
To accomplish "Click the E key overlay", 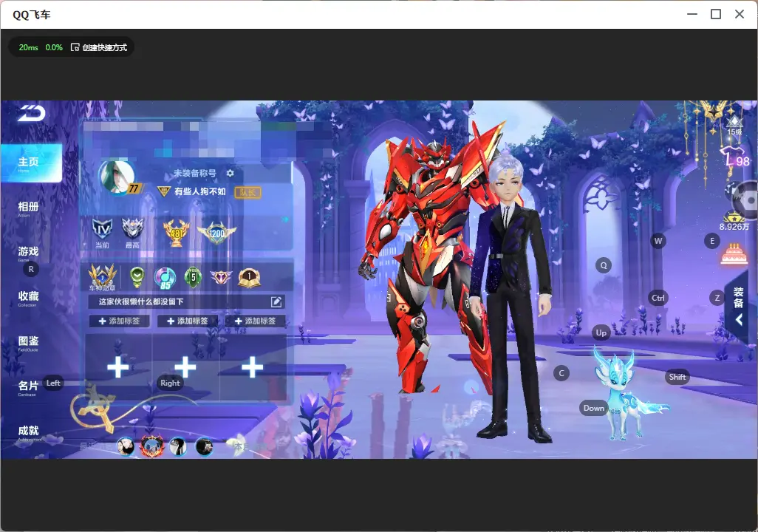I will coord(712,241).
